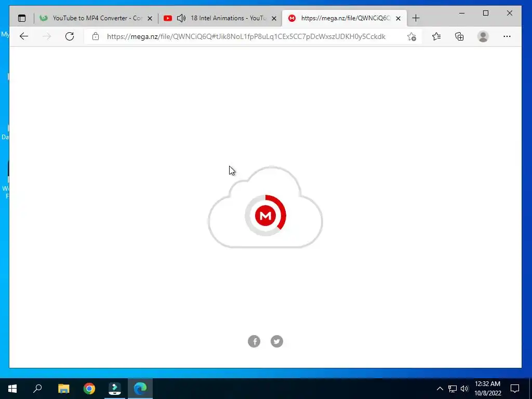The width and height of the screenshot is (532, 399).
Task: Add this page to favorites
Action: click(411, 37)
